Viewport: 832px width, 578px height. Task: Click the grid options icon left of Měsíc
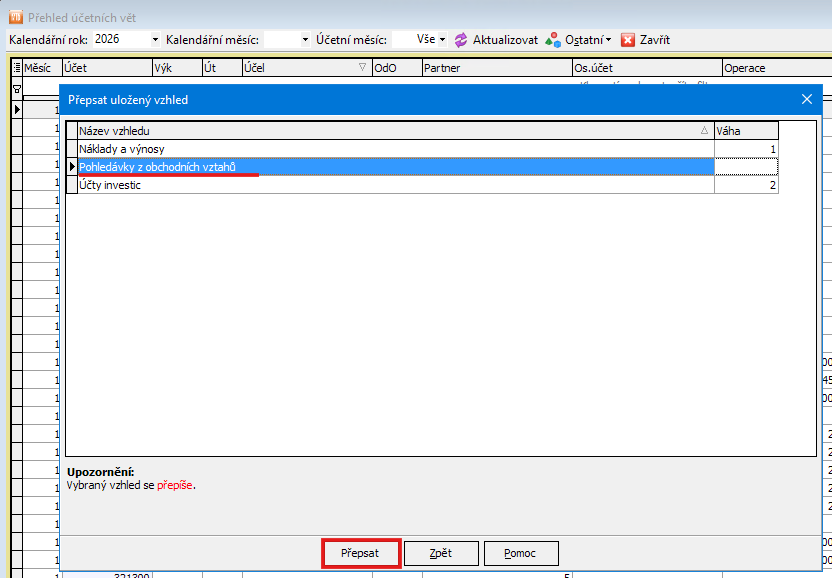pyautogui.click(x=16, y=68)
